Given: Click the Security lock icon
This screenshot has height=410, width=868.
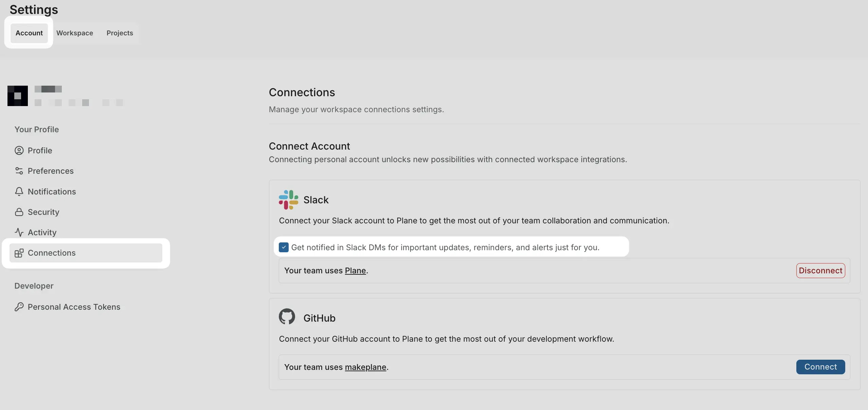Looking at the screenshot, I should click(x=19, y=212).
